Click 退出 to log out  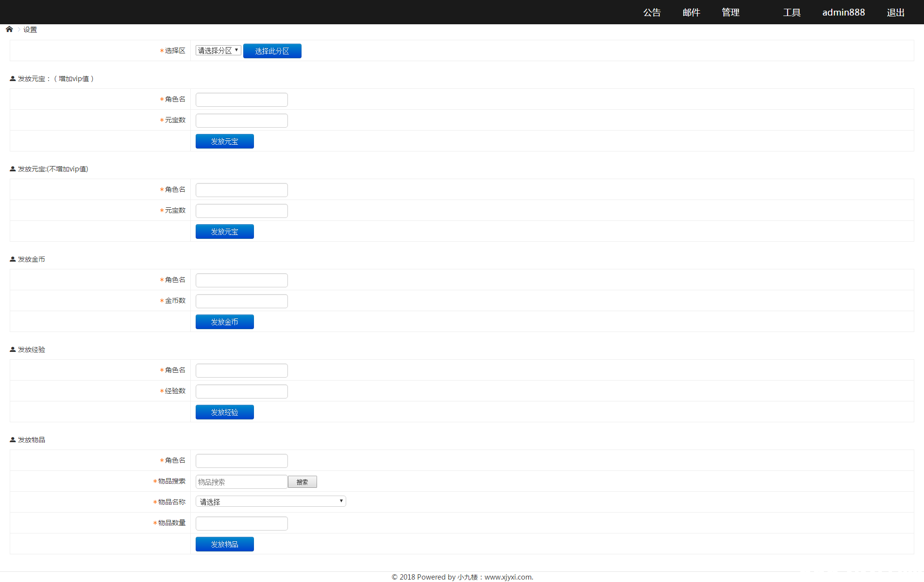(895, 13)
